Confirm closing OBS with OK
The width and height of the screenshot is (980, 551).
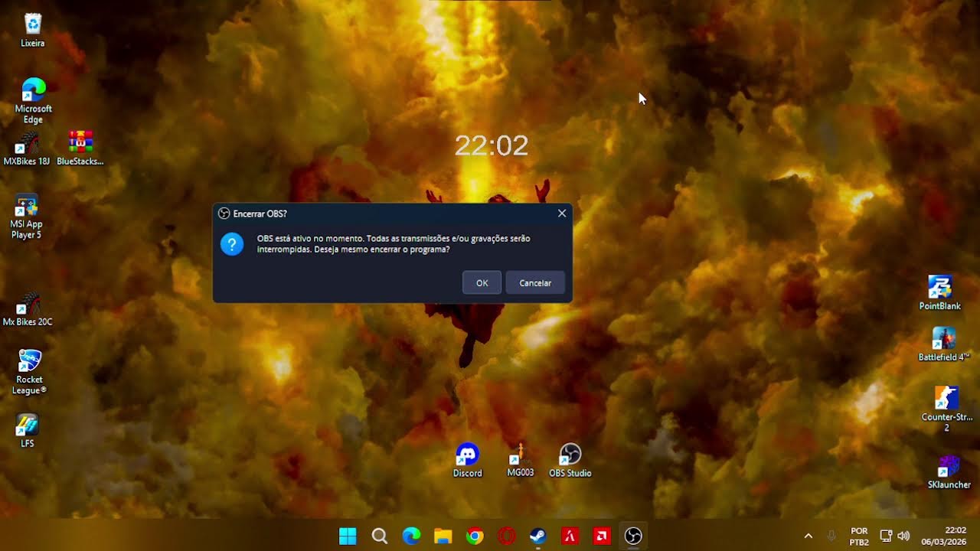[482, 282]
